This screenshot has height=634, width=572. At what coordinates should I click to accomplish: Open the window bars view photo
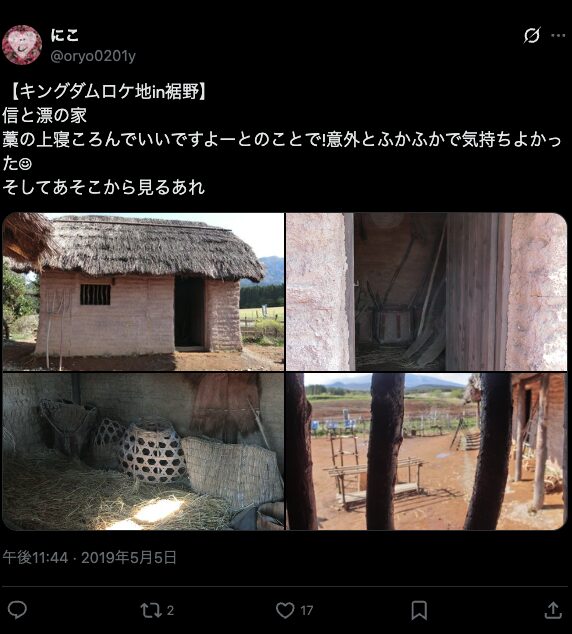(x=426, y=451)
